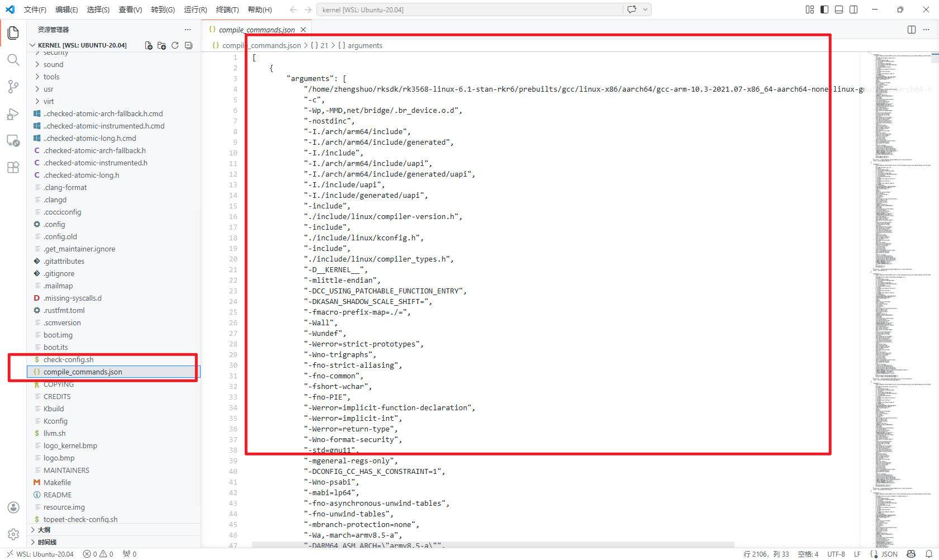The image size is (939, 560).
Task: Navigate back with the arrow button
Action: (x=293, y=10)
